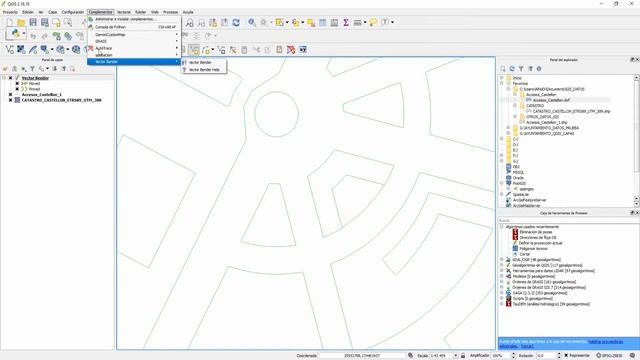Screen dimensions: 640x360
Task: Expand Geoalgoritmos de QGIS group
Action: click(502, 265)
